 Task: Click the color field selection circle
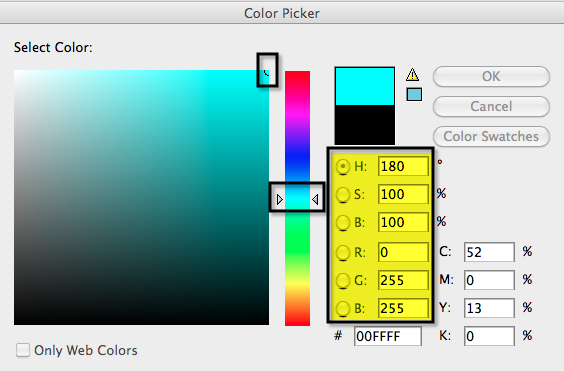267,72
